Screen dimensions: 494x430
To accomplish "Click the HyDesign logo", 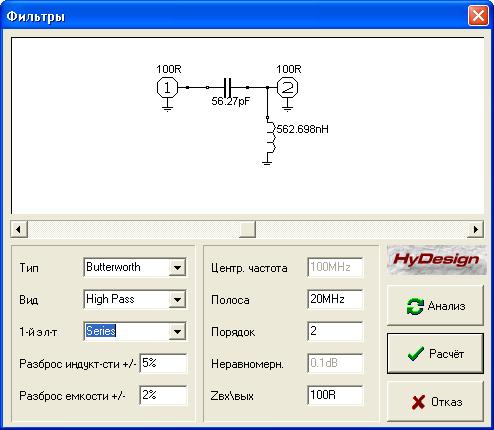I will click(436, 259).
